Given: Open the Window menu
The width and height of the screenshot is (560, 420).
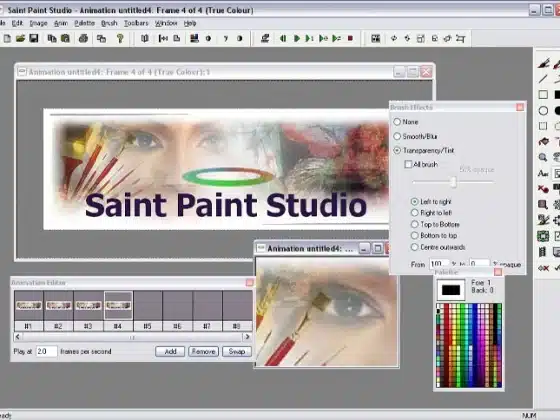Looking at the screenshot, I should (x=166, y=23).
